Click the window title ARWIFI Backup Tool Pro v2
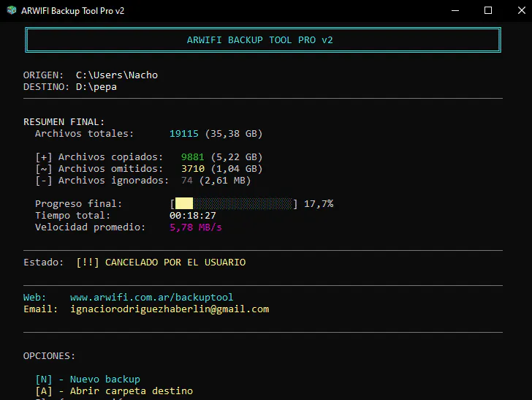The image size is (532, 400). (x=72, y=11)
